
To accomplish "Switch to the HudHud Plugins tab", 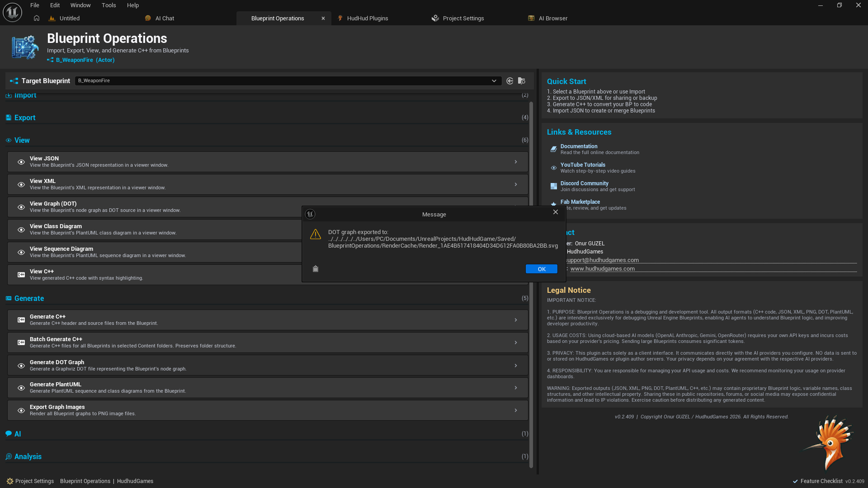I will tap(367, 19).
